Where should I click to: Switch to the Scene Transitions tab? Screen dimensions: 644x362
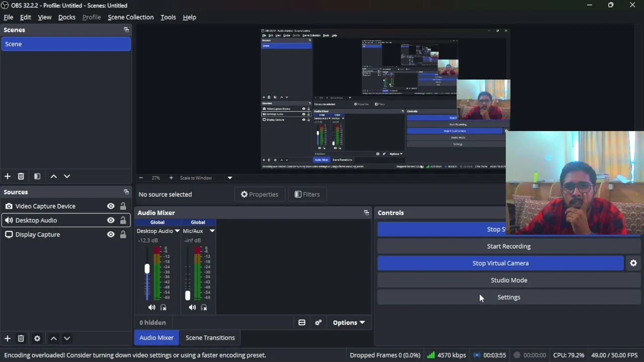(210, 338)
